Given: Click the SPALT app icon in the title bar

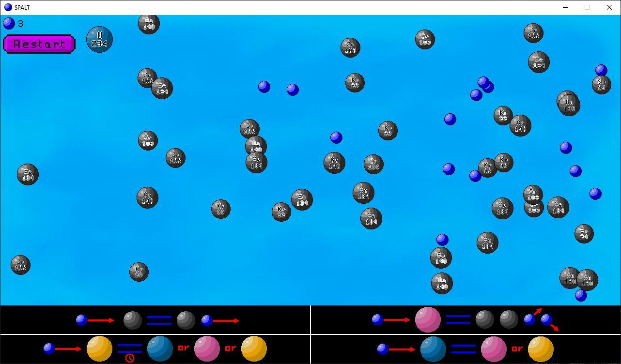Looking at the screenshot, I should pos(8,7).
